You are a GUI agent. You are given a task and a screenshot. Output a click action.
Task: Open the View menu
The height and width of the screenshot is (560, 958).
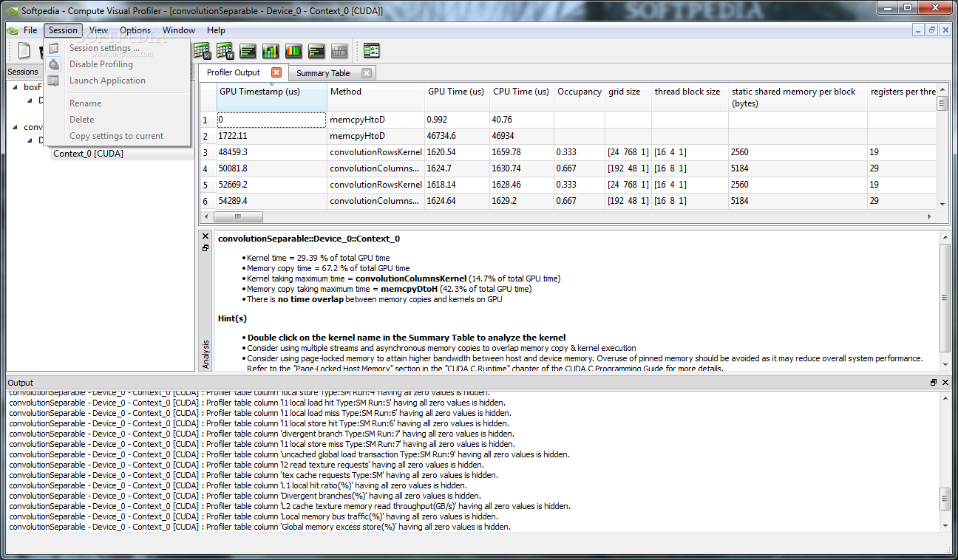tap(98, 30)
